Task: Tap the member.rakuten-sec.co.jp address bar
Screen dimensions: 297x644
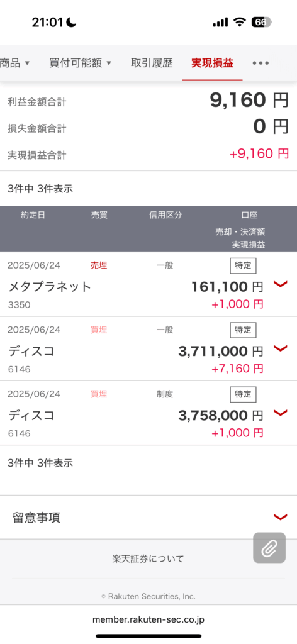Action: pyautogui.click(x=148, y=619)
